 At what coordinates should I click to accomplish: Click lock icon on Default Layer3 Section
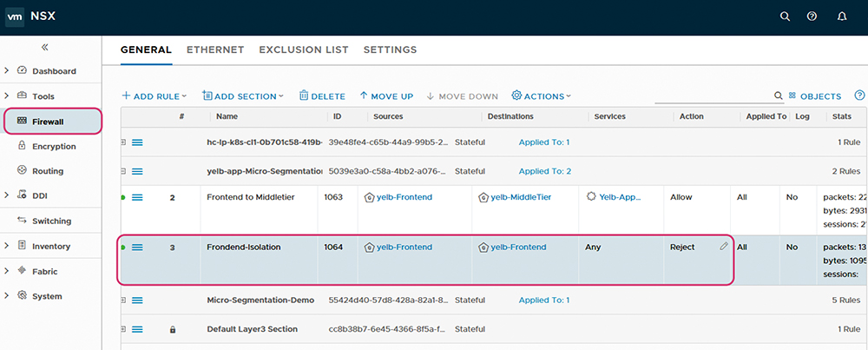[173, 329]
